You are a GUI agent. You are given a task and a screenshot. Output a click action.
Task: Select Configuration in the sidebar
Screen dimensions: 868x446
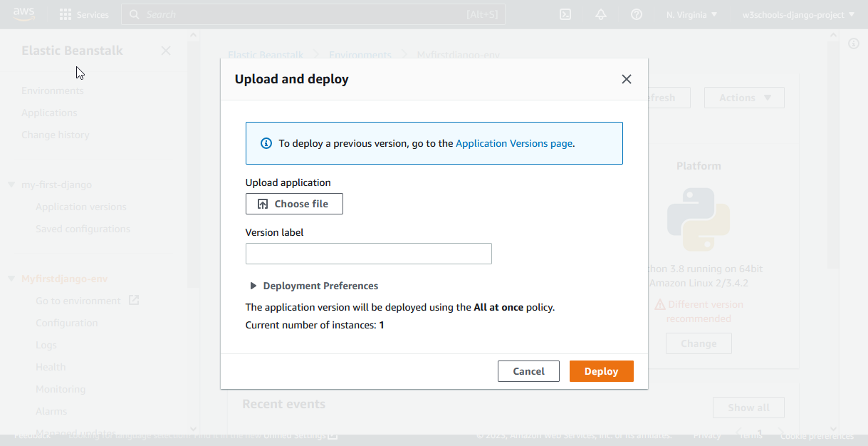(x=67, y=323)
